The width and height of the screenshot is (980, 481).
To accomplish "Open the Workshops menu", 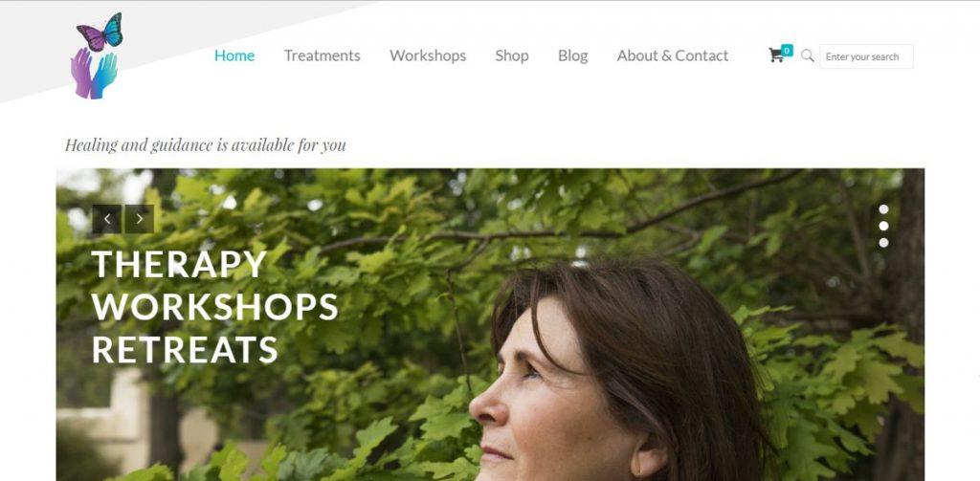I will 428,55.
